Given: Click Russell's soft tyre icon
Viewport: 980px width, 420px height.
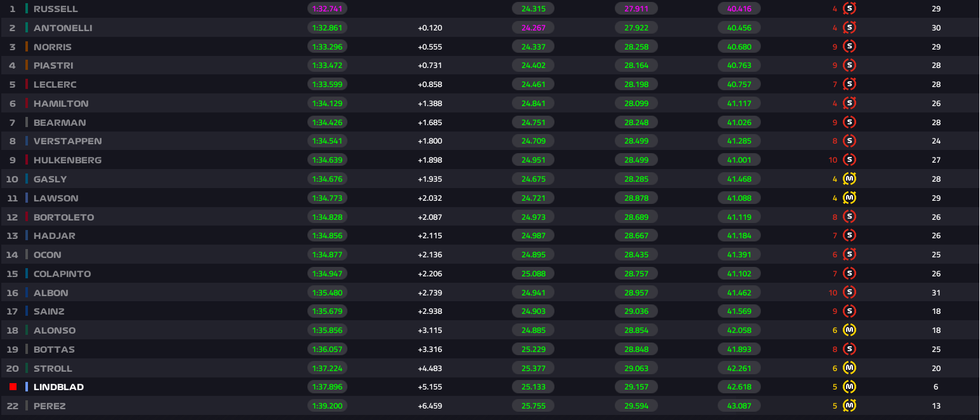Looking at the screenshot, I should (x=849, y=9).
